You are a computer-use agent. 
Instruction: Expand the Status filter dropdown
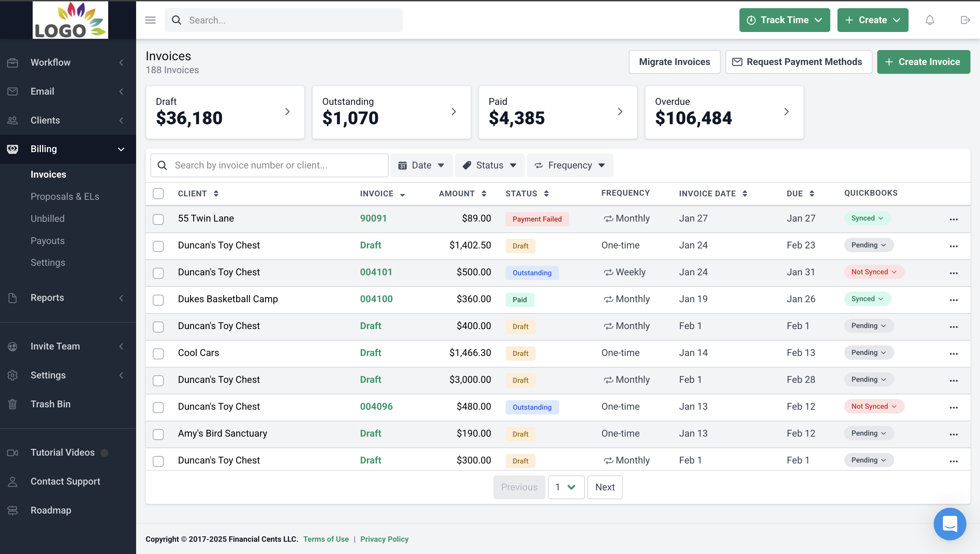coord(489,165)
